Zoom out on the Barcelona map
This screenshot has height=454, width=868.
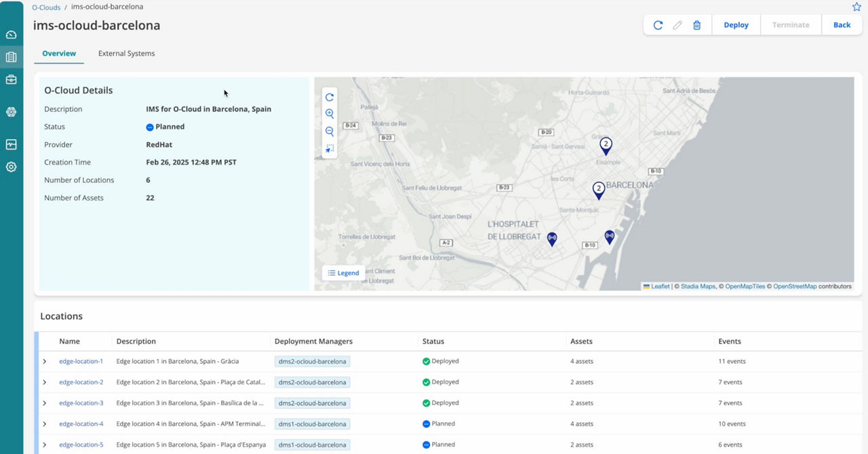click(x=329, y=131)
